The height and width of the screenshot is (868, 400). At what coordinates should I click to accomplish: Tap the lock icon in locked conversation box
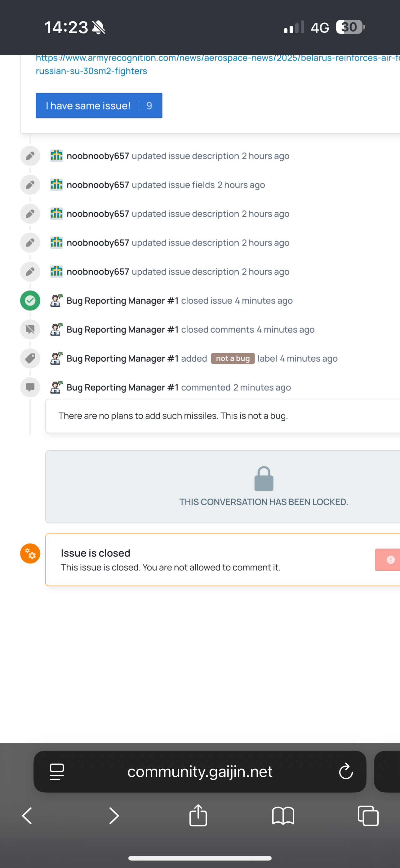pos(264,478)
